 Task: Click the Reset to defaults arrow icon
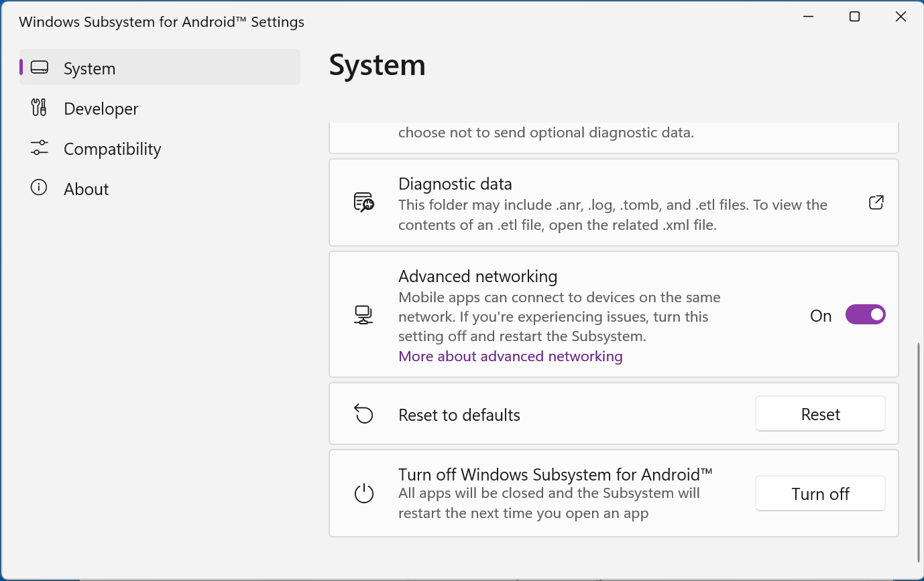363,414
